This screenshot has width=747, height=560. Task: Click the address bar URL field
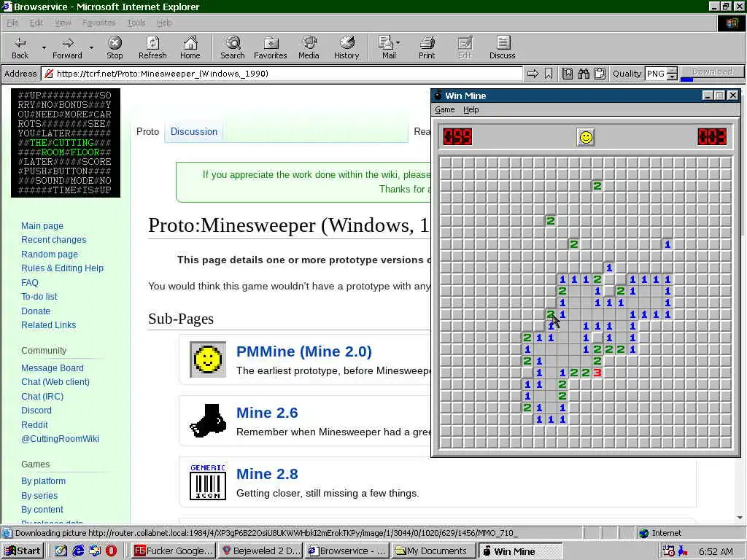coord(282,74)
